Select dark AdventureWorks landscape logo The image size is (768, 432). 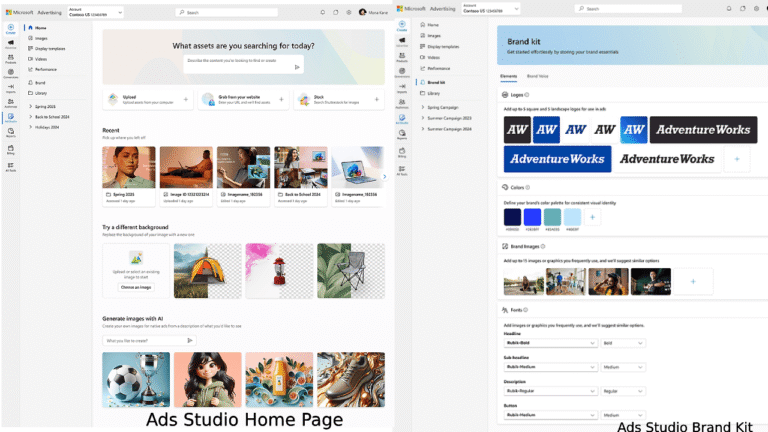(x=703, y=130)
